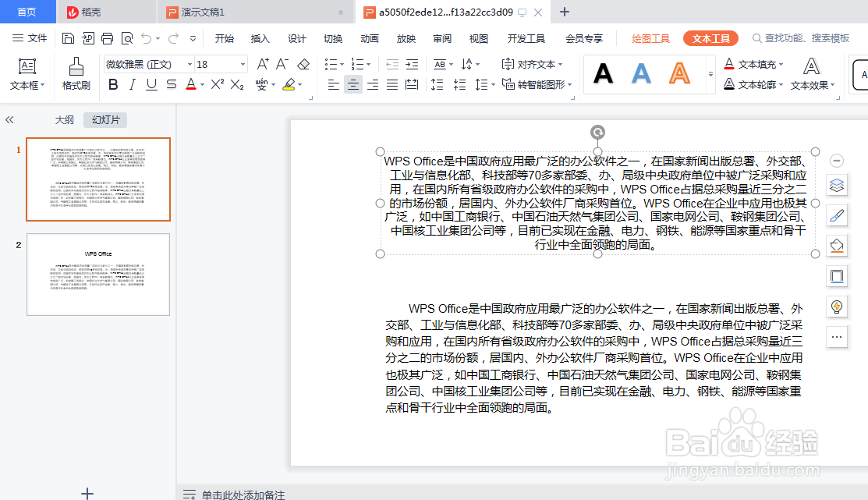This screenshot has width=868, height=500.
Task: Collapse slide panel with double chevron
Action: click(x=9, y=119)
